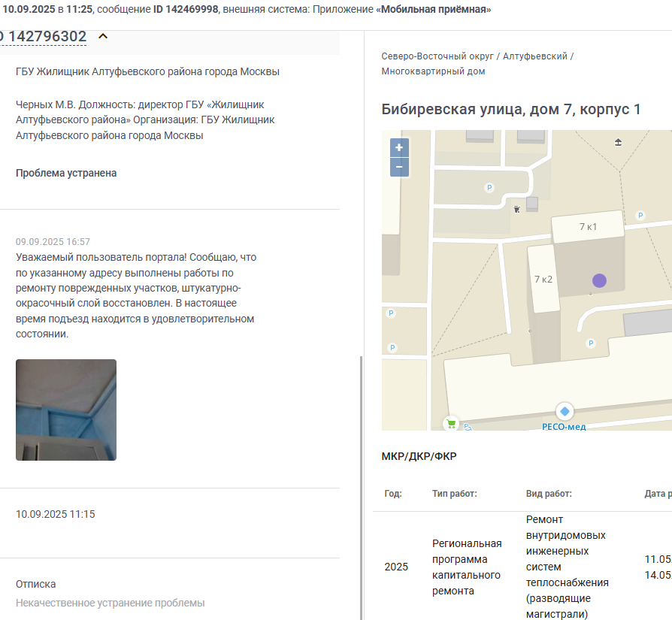Click the МКР/ДКР/ФКР section heading
Screen dimensions: 672x620
pyautogui.click(x=419, y=456)
